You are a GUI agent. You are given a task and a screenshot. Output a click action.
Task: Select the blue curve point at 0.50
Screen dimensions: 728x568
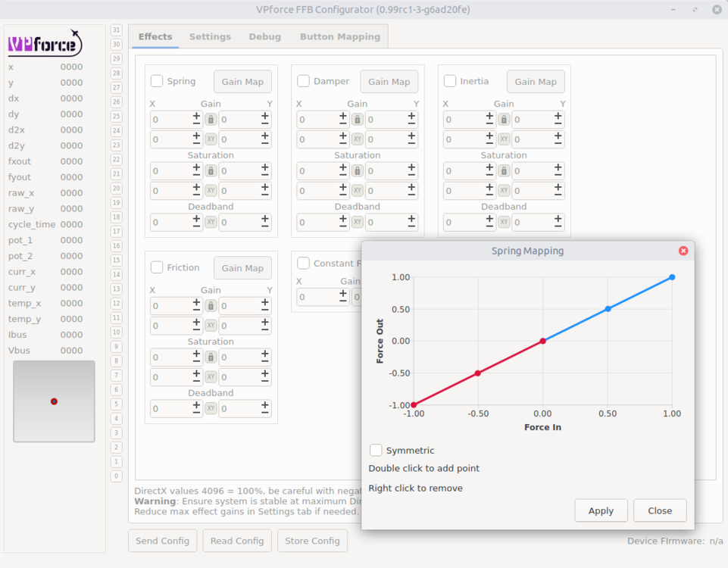coord(608,308)
